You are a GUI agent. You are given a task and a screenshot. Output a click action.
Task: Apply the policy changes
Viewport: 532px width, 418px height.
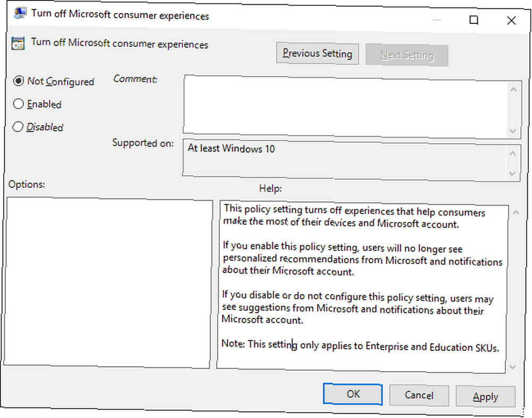pos(486,397)
